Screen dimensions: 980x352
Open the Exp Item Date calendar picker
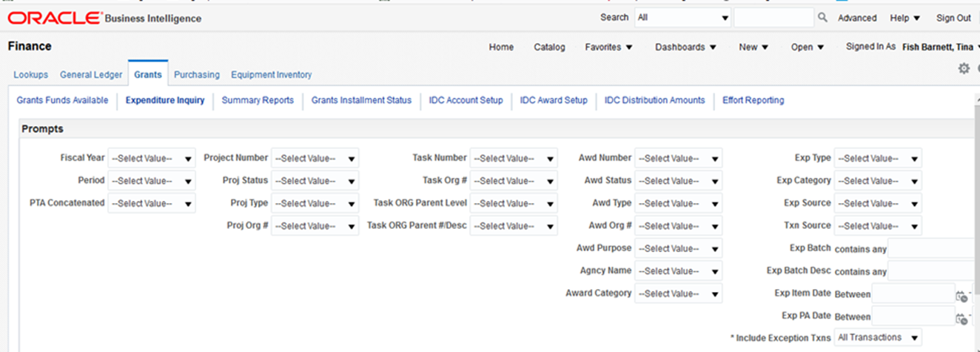click(961, 296)
